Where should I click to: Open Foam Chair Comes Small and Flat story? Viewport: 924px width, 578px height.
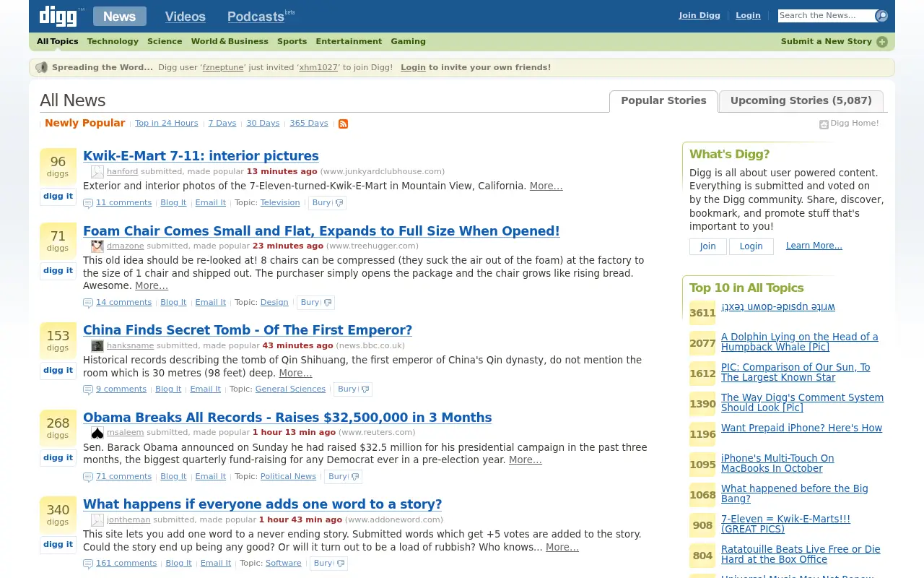point(321,231)
